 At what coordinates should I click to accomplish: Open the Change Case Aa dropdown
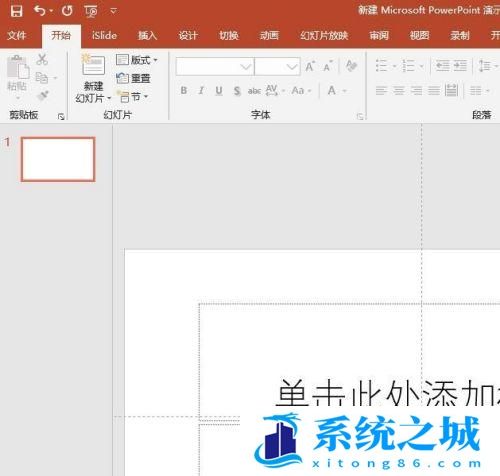(301, 90)
